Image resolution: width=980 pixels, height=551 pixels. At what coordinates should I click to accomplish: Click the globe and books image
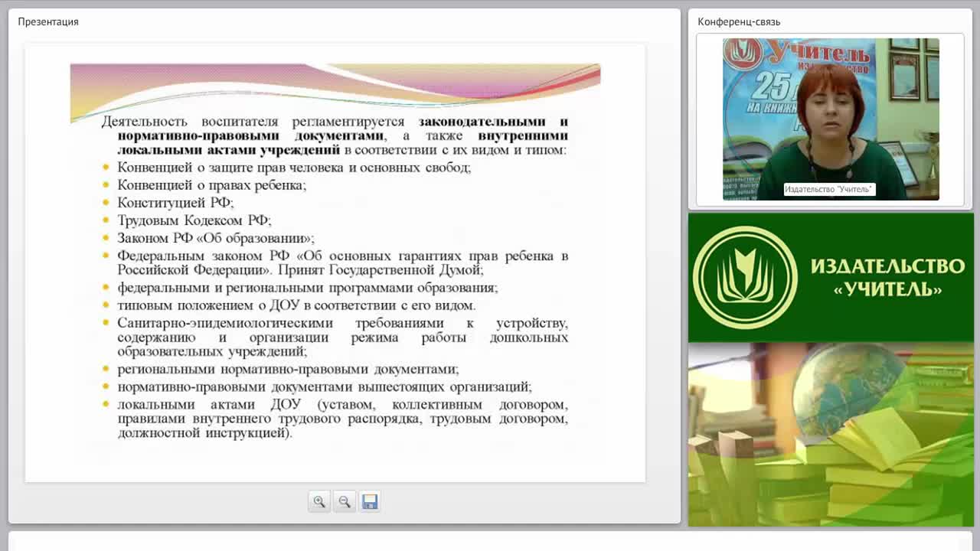(x=831, y=434)
